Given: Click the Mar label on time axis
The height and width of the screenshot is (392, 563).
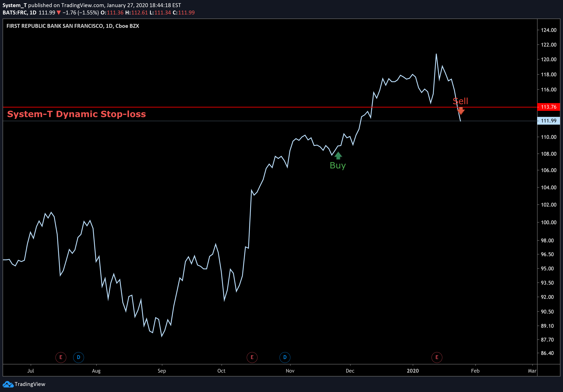Looking at the screenshot, I should tap(532, 371).
